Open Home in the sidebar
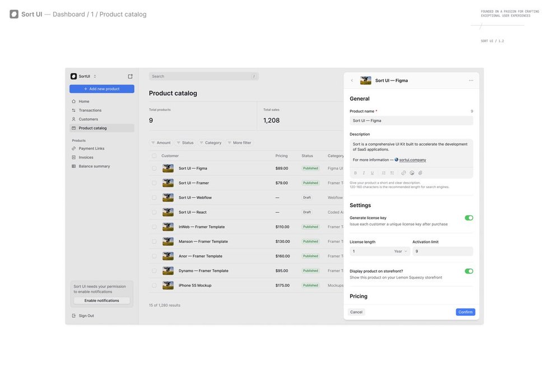 [102, 101]
